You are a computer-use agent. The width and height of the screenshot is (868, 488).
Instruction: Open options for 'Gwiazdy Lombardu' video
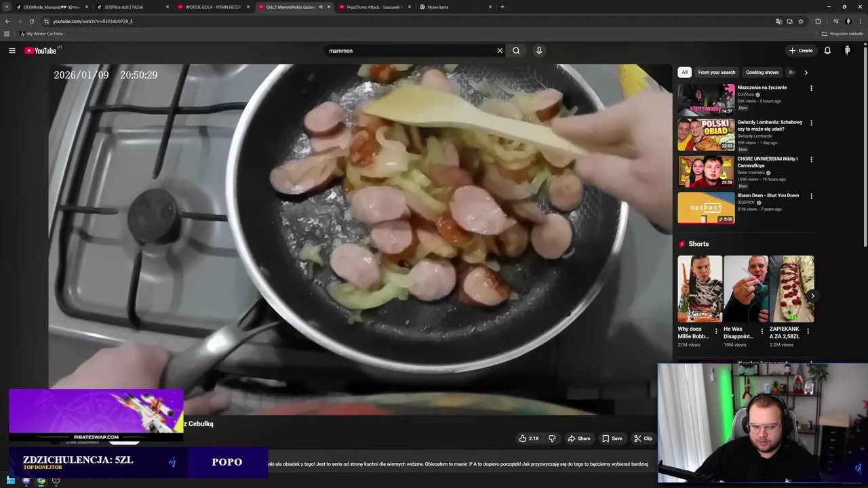pos(811,123)
